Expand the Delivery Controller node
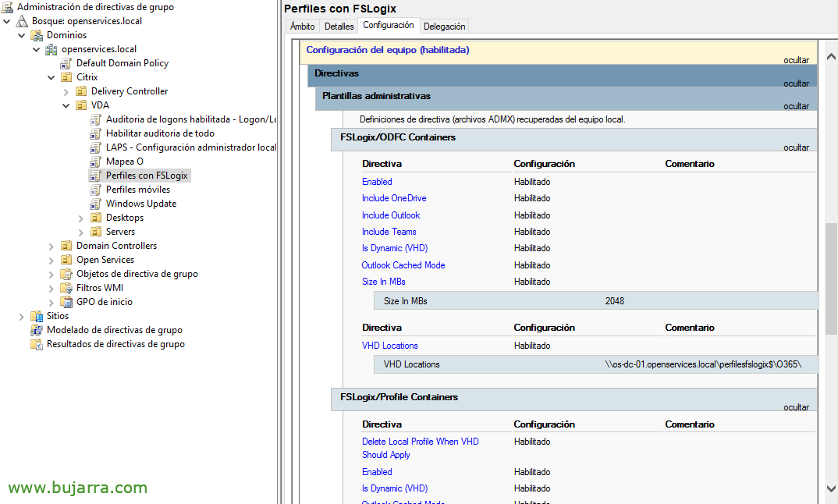The height and width of the screenshot is (504, 838). pos(66,92)
